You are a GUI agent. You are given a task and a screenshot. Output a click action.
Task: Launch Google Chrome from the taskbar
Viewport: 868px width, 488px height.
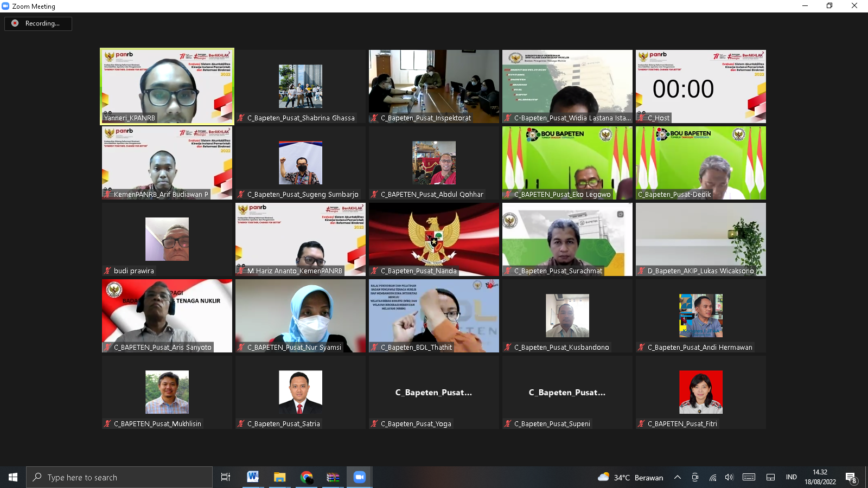tap(307, 477)
